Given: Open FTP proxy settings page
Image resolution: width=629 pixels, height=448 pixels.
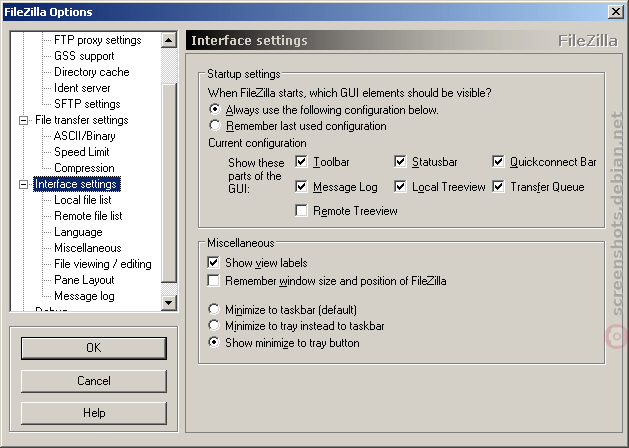Looking at the screenshot, I should [97, 40].
